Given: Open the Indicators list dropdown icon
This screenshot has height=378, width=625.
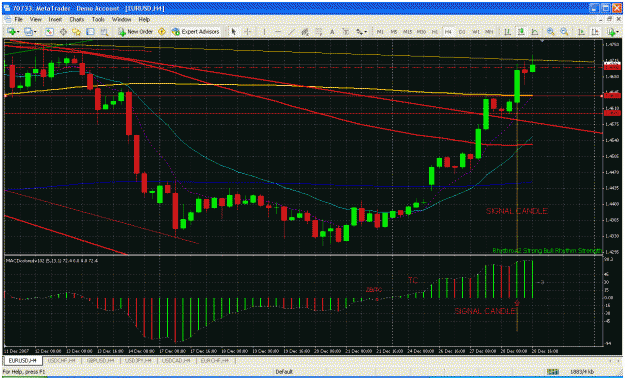Looking at the screenshot, I should tap(612, 32).
